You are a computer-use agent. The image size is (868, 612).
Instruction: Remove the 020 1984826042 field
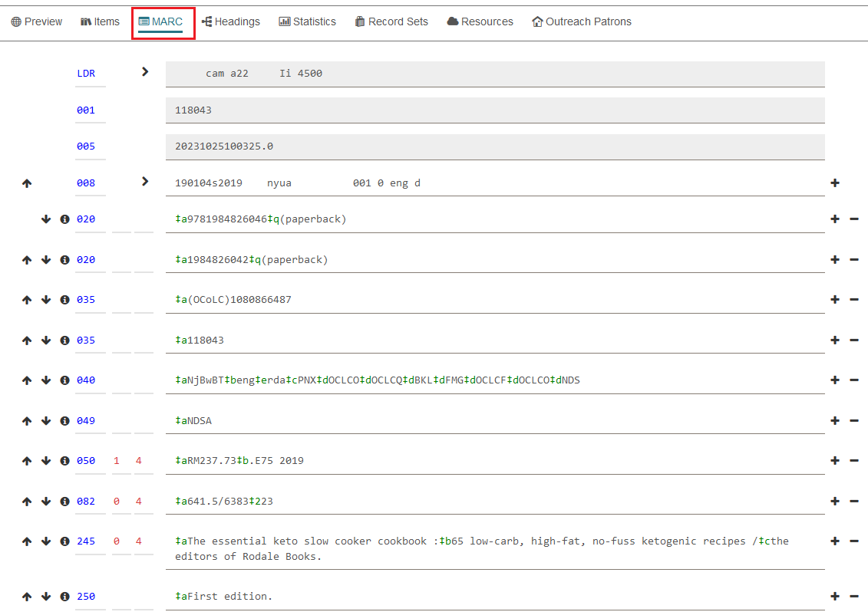click(854, 259)
